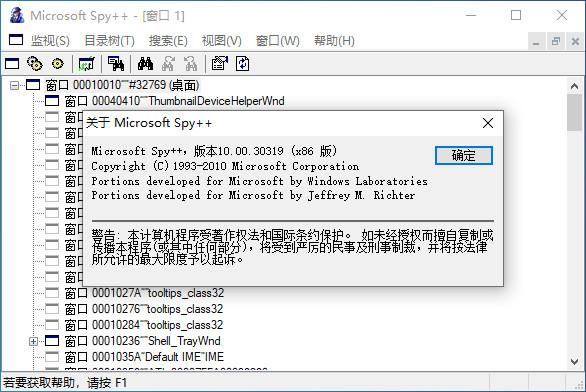Click the 确定 button in About dialog
The image size is (586, 392).
(x=464, y=155)
